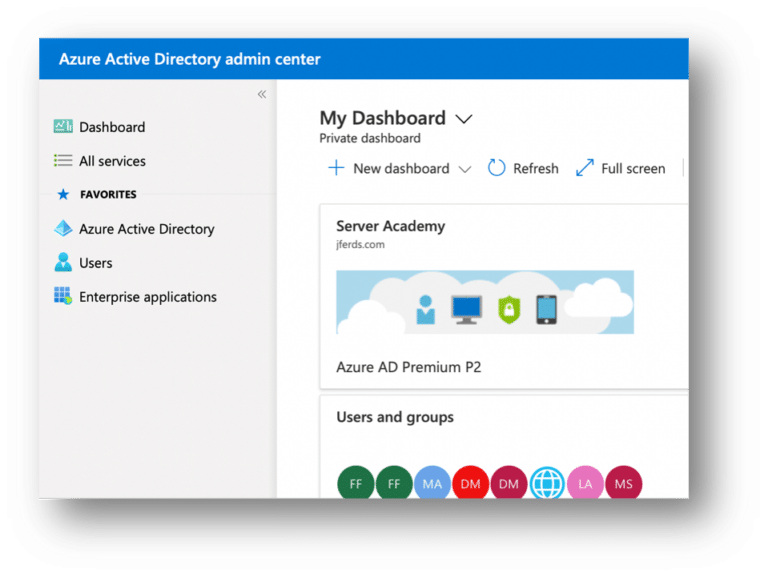Image resolution: width=768 pixels, height=577 pixels.
Task: Open the New dashboard dropdown arrow
Action: coord(464,170)
